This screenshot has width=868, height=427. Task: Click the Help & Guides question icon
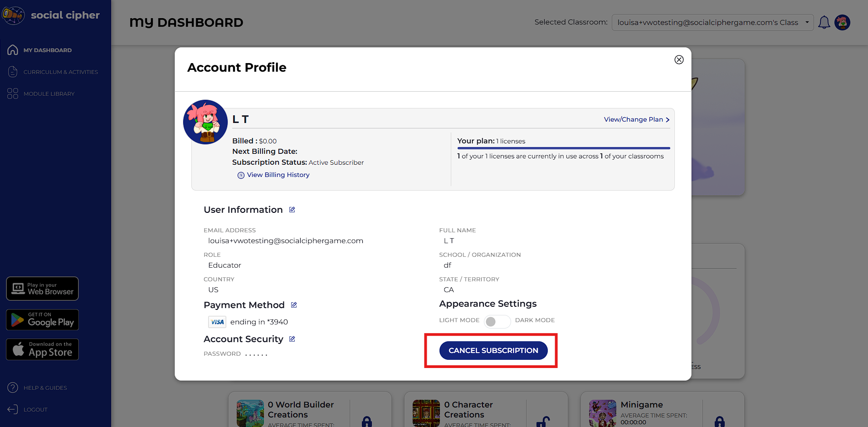(13, 388)
